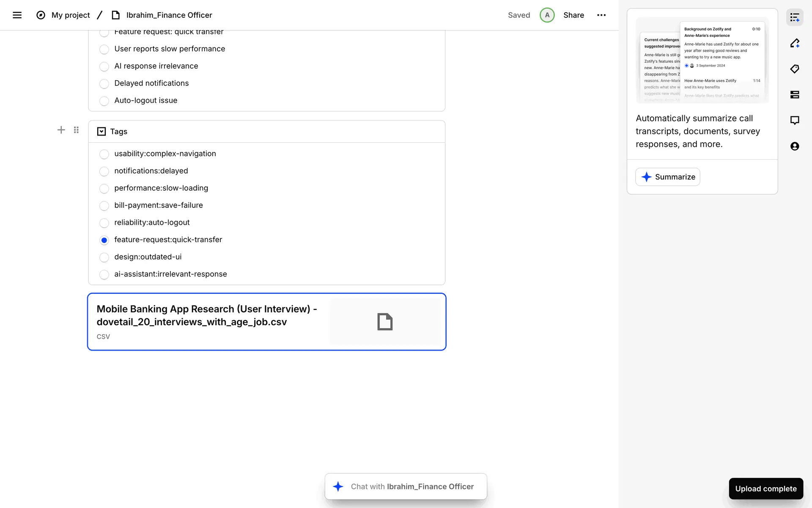Open the three-dot more options menu

[601, 15]
